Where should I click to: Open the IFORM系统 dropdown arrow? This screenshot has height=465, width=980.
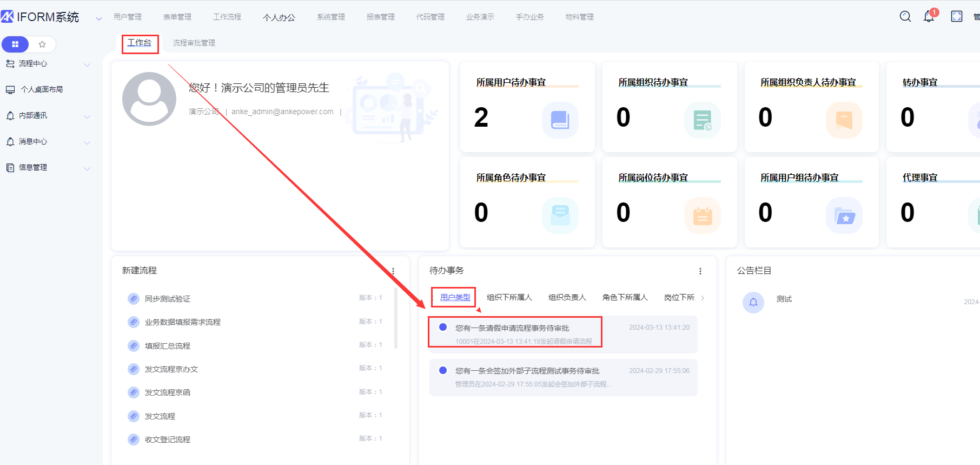(x=99, y=18)
